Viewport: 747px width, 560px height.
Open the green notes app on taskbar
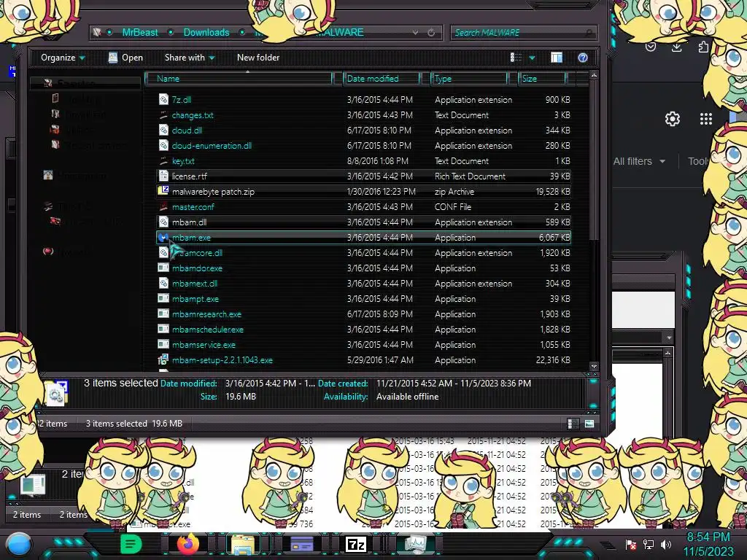[x=131, y=544]
